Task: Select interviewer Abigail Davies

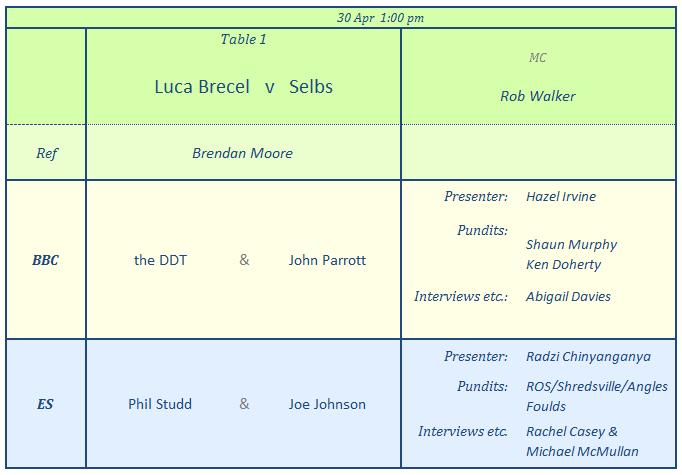Action: (568, 297)
